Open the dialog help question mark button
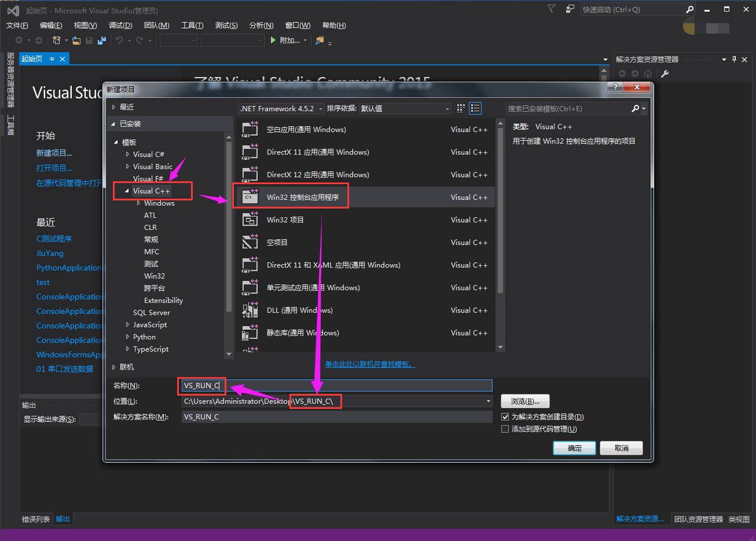The width and height of the screenshot is (756, 541). pyautogui.click(x=615, y=87)
